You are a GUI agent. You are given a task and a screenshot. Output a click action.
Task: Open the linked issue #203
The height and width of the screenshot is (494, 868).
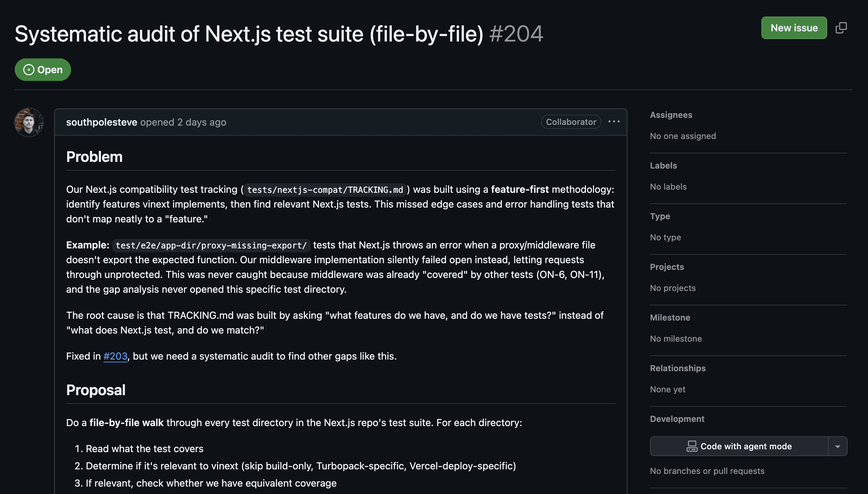click(115, 356)
